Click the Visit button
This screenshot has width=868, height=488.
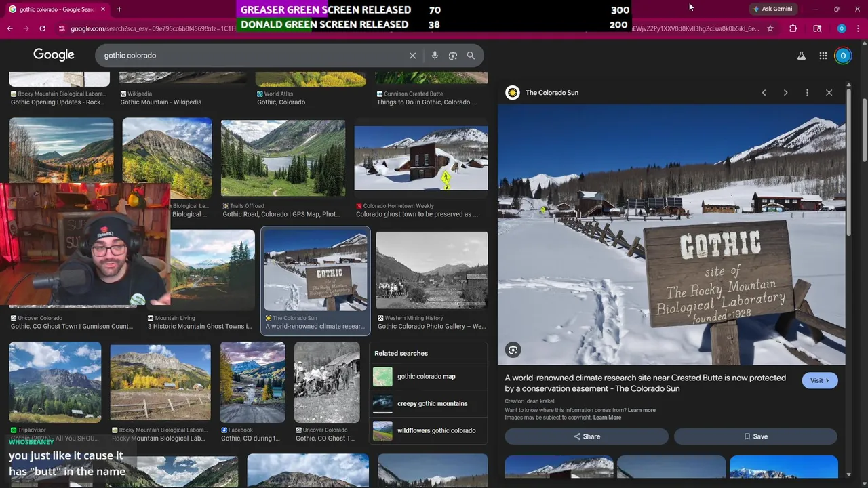[x=820, y=380]
